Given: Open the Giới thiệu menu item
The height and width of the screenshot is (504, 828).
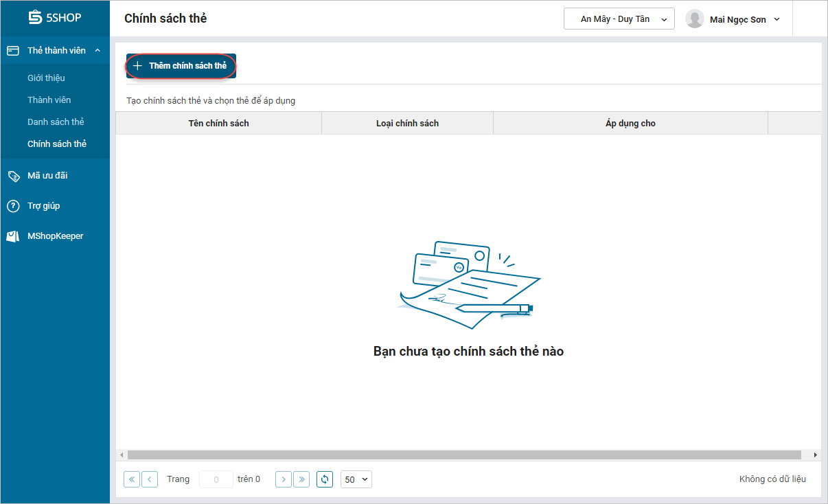Looking at the screenshot, I should click(x=46, y=78).
